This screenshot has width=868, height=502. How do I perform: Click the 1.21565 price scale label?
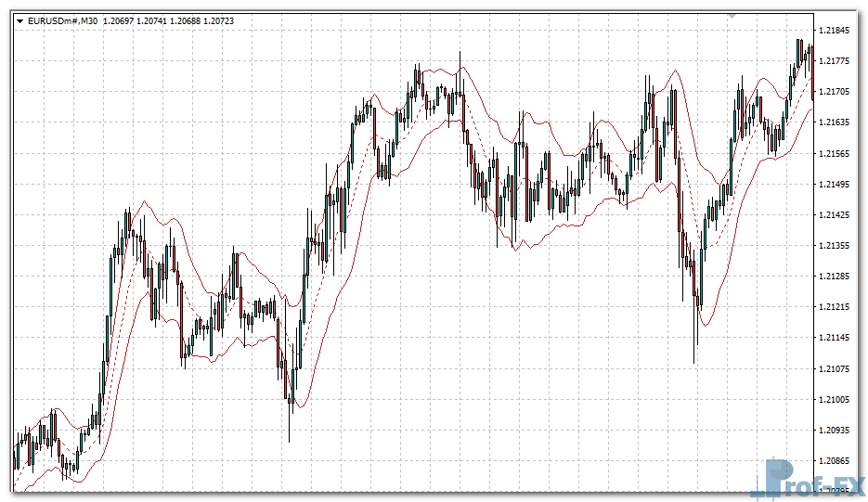[x=837, y=154]
